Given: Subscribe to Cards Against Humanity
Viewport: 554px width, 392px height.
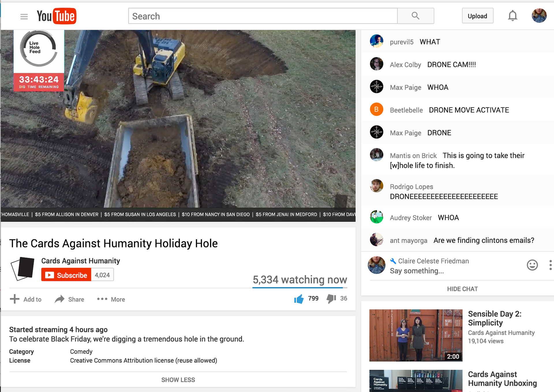Looking at the screenshot, I should tap(66, 275).
